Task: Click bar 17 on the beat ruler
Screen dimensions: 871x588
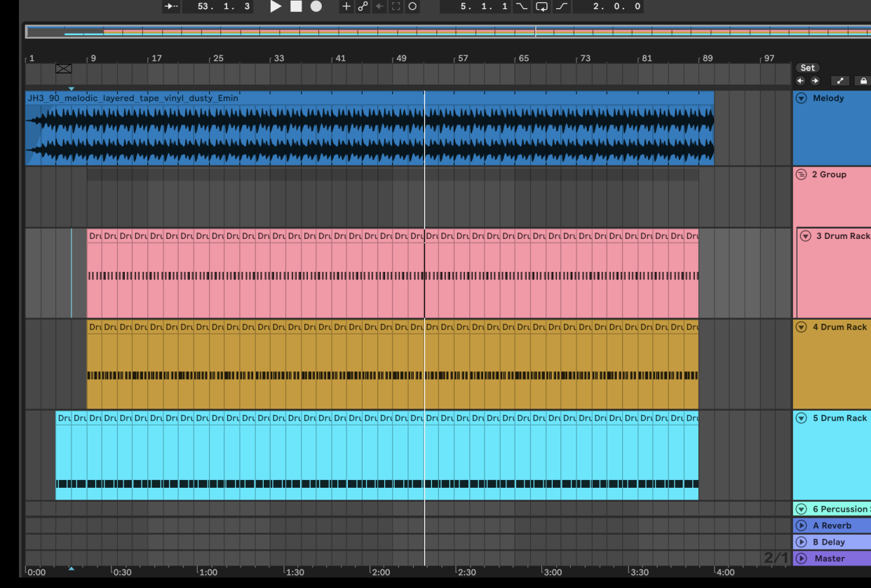Action: click(x=156, y=58)
